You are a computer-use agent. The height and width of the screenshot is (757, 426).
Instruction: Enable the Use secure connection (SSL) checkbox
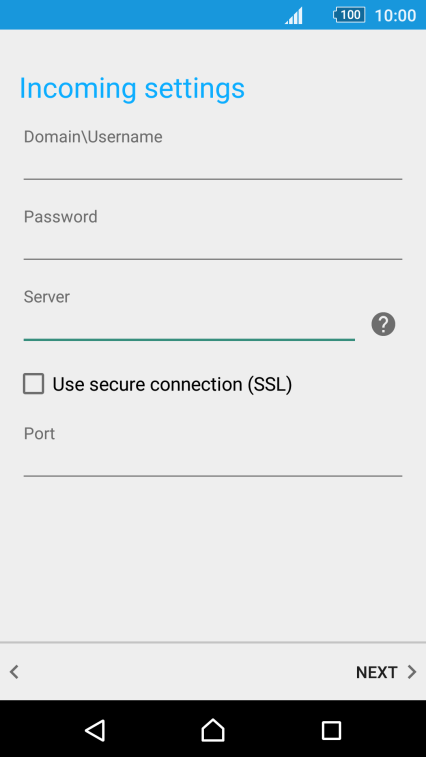click(33, 384)
